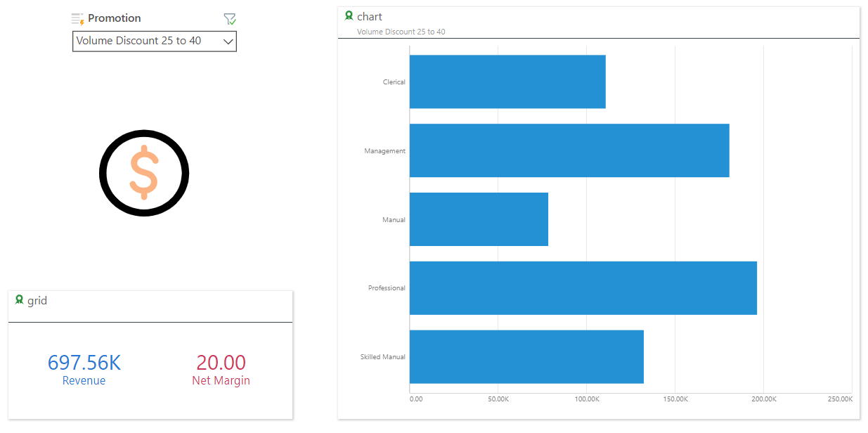Click the 20.00 Net Margin value

pyautogui.click(x=221, y=363)
